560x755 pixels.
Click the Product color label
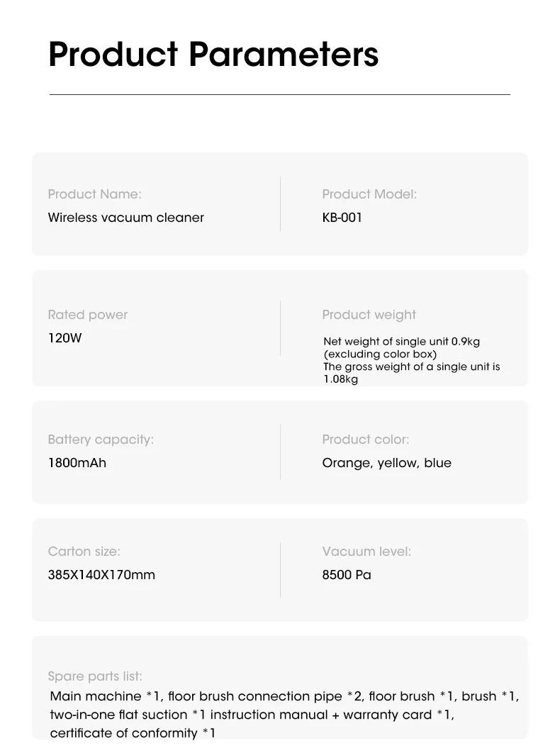coord(366,440)
